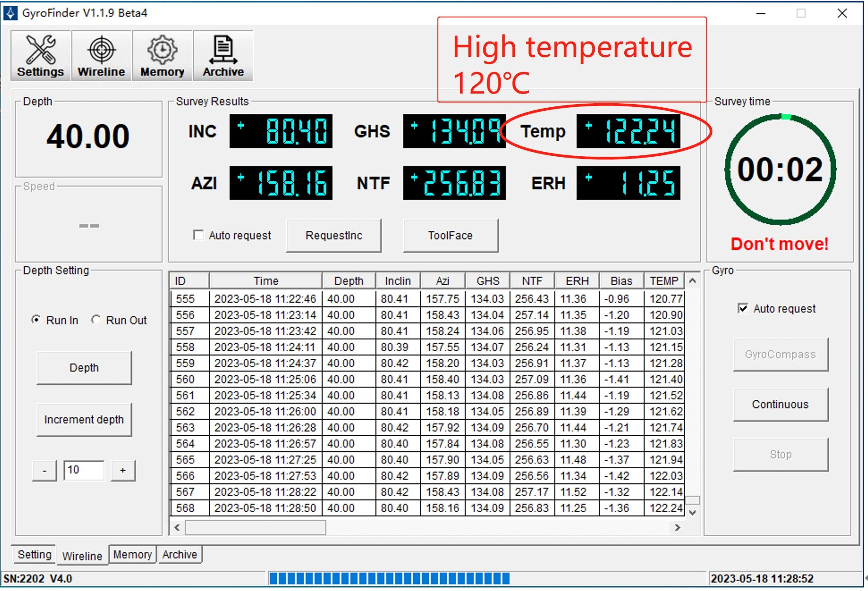Switch to the bottom Memory tab
This screenshot has width=868, height=591.
[132, 554]
